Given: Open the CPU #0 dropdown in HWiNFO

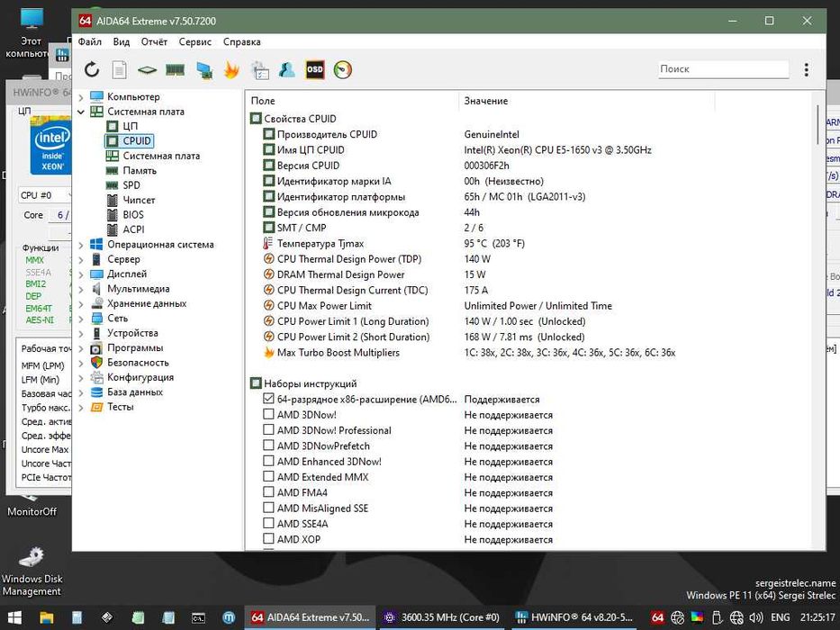Looking at the screenshot, I should pyautogui.click(x=45, y=195).
